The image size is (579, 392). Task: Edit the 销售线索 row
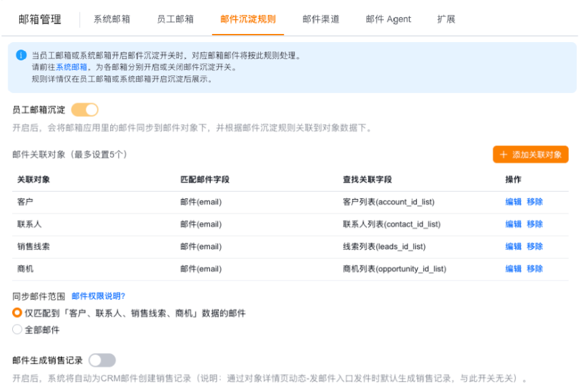513,246
